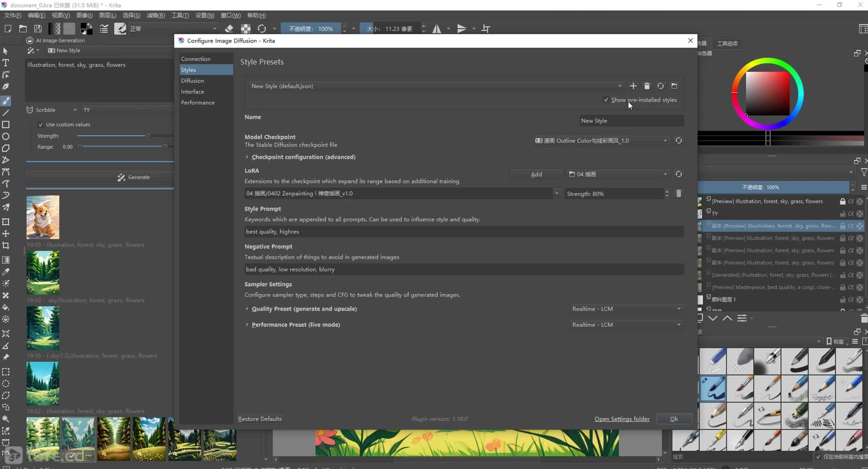The width and height of the screenshot is (868, 469).
Task: Open the Connection settings tab
Action: point(206,59)
